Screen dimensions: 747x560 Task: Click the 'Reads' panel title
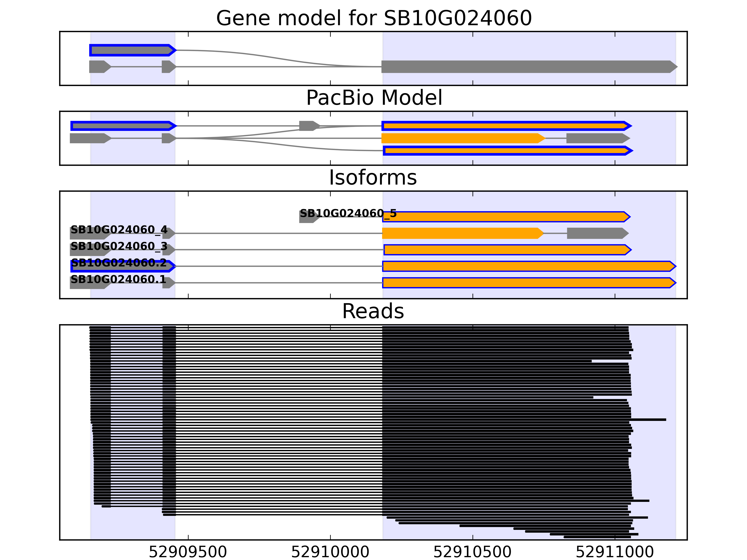click(x=373, y=311)
